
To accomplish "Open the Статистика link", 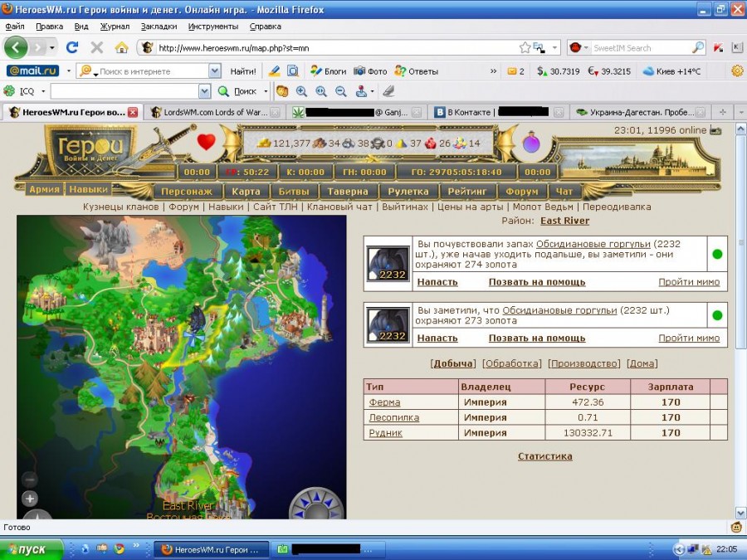I will click(x=544, y=456).
